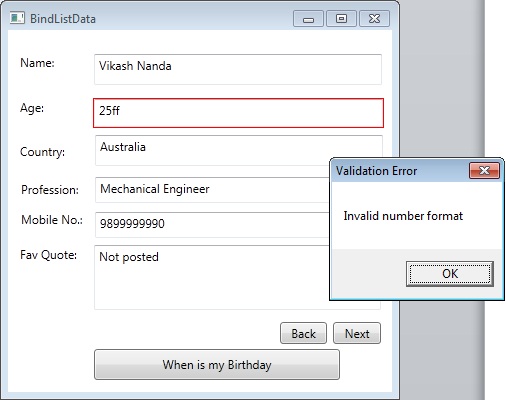Click the Invalid number format message text
The width and height of the screenshot is (506, 400).
(x=403, y=216)
